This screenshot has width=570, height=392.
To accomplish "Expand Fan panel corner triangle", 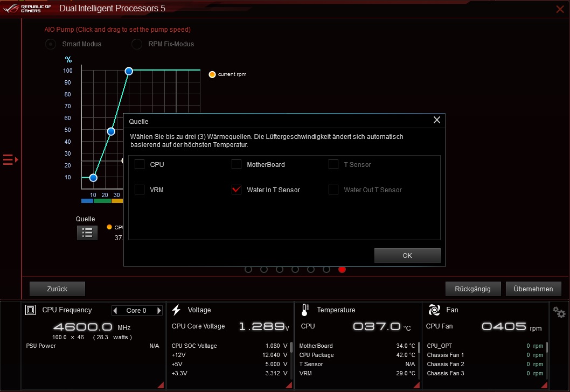I will coord(544,385).
